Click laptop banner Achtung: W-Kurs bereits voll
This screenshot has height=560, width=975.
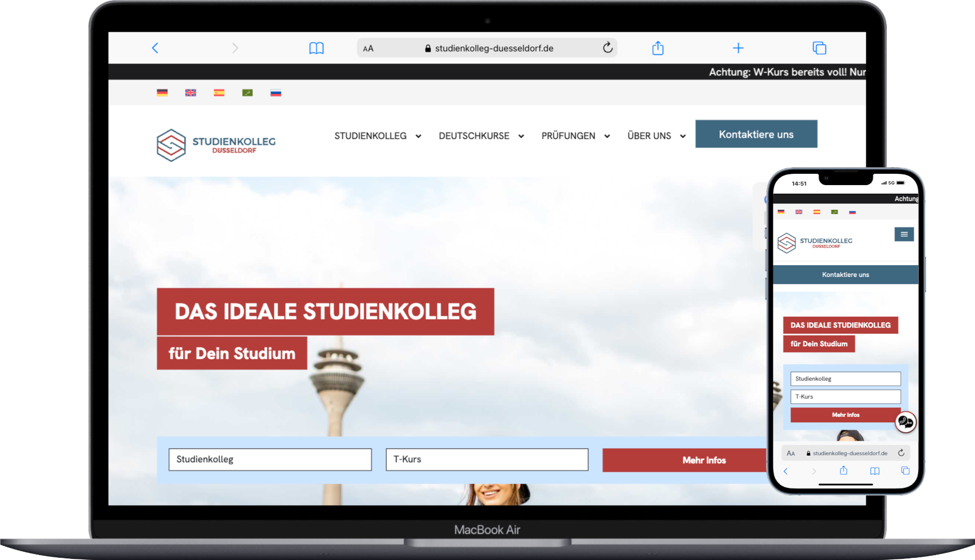pyautogui.click(x=787, y=72)
